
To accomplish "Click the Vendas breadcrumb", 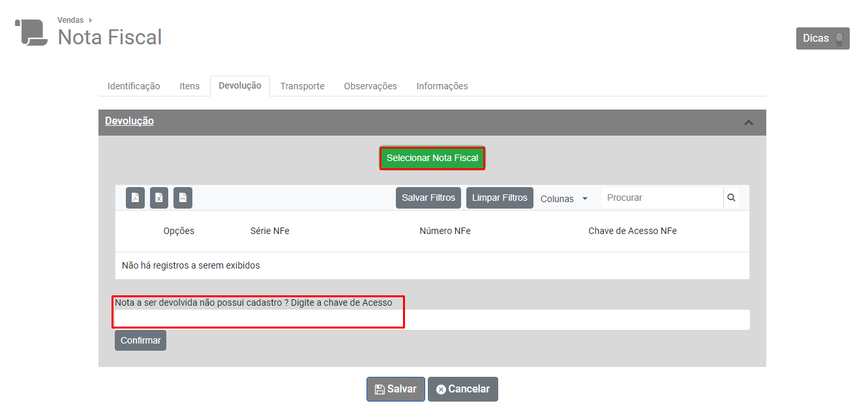I will 70,20.
